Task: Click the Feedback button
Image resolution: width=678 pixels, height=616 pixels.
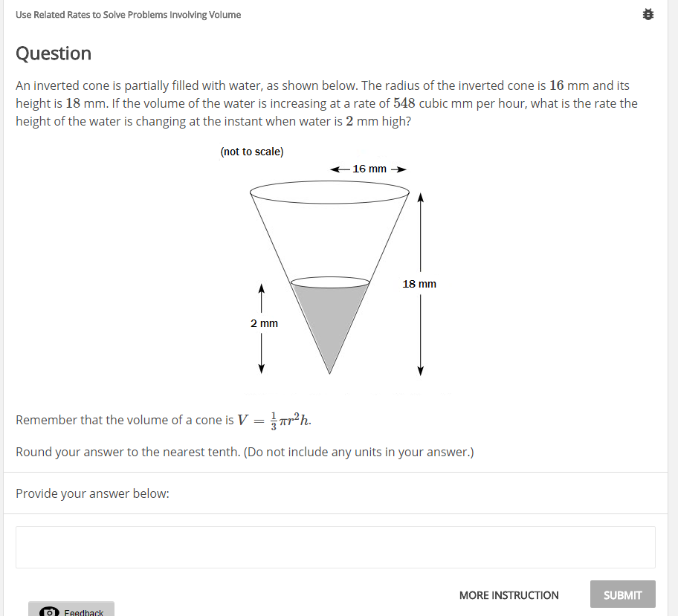Action: pos(71,609)
